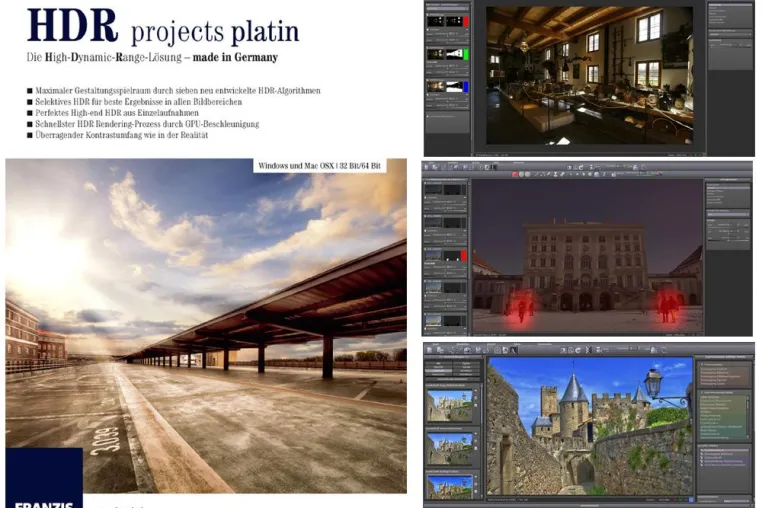
Task: Click first document icon in castle window toolbar
Action: pyautogui.click(x=430, y=350)
